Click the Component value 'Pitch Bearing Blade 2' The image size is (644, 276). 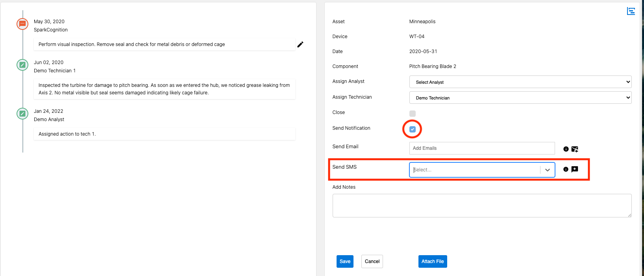pyautogui.click(x=433, y=66)
